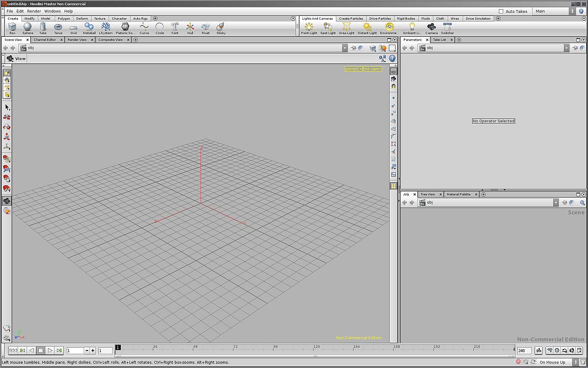Viewport: 588px width, 368px height.
Task: Expand Parameters pane path dropdown arrow
Action: 566,48
